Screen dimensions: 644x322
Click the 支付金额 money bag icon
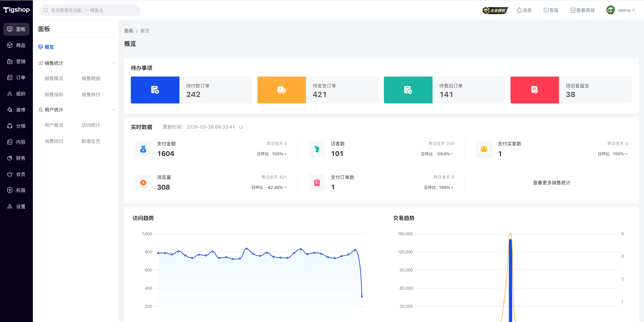[143, 149]
